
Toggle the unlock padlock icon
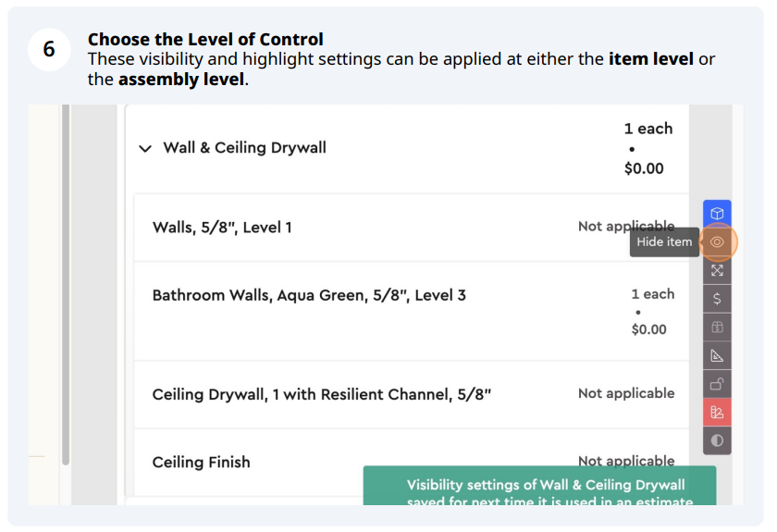coord(717,384)
